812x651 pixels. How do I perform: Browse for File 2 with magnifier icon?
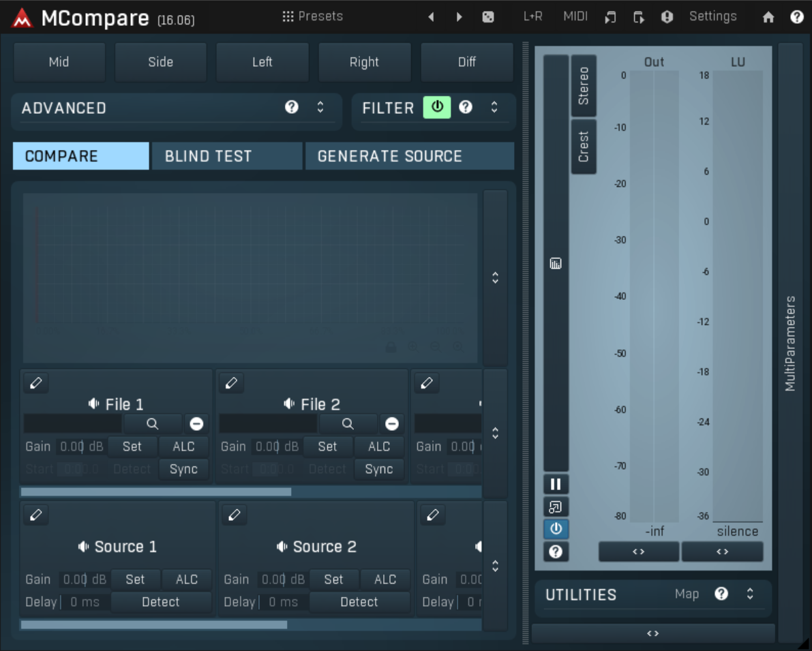coord(348,423)
